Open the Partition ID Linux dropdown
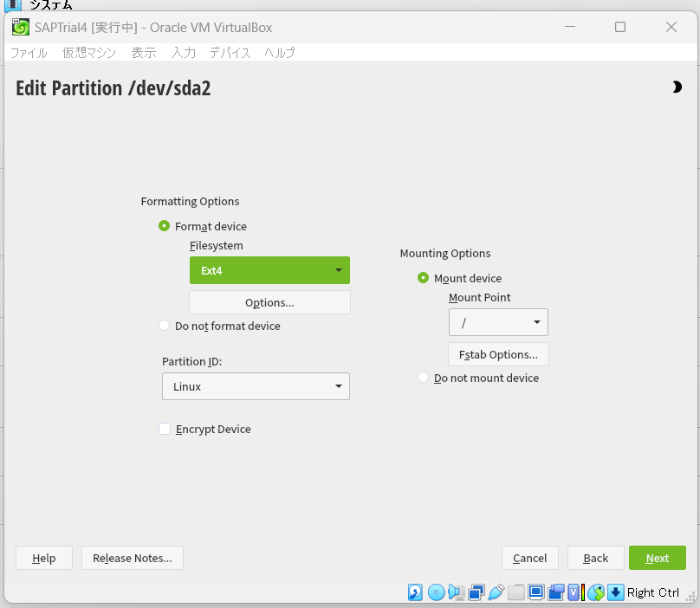700x608 pixels. click(256, 386)
